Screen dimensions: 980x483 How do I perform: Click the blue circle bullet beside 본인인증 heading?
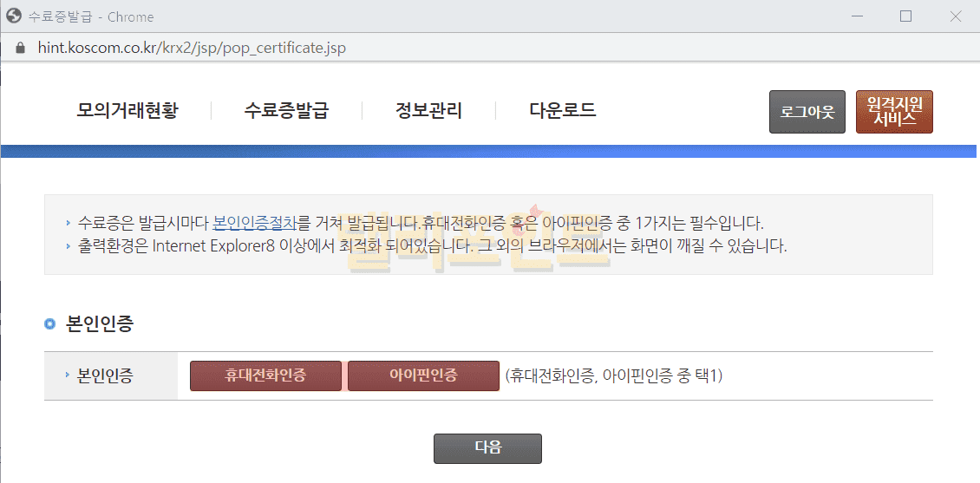[50, 324]
